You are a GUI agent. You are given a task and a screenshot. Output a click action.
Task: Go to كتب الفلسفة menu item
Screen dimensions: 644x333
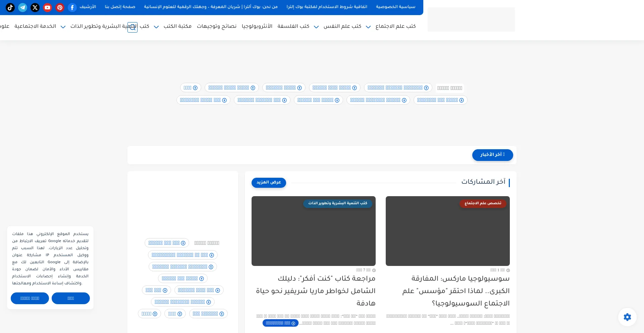pos(293,26)
